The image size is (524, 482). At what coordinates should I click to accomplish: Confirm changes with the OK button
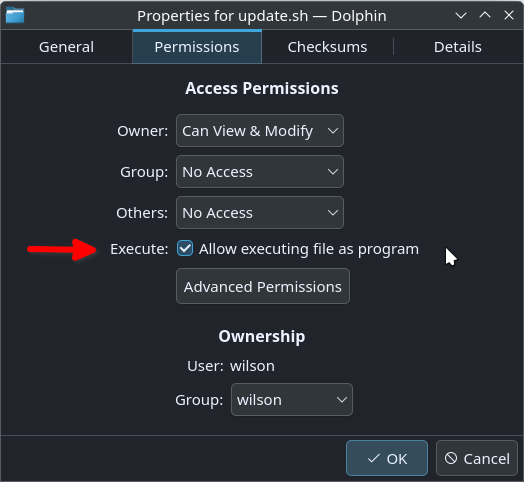[387, 458]
